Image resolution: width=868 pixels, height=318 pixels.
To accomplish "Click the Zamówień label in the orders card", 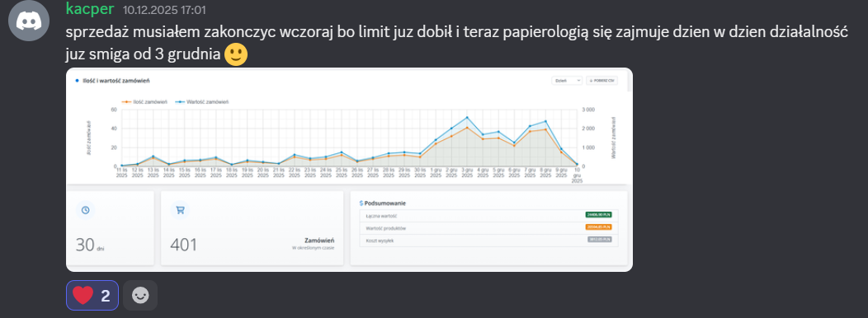I will tap(319, 241).
